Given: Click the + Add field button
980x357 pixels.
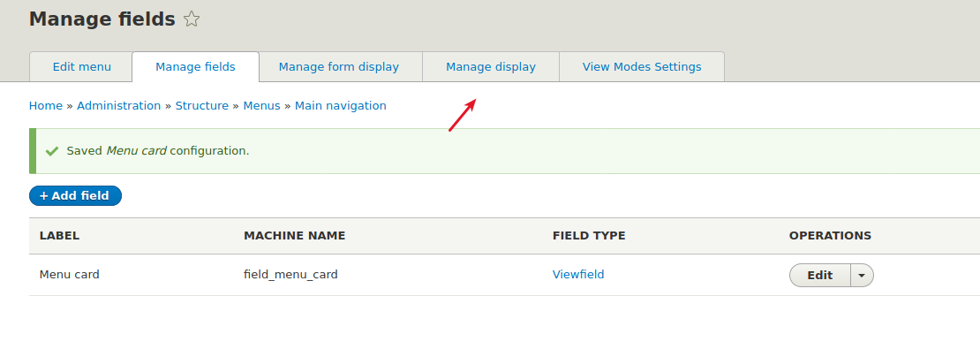Looking at the screenshot, I should [75, 195].
